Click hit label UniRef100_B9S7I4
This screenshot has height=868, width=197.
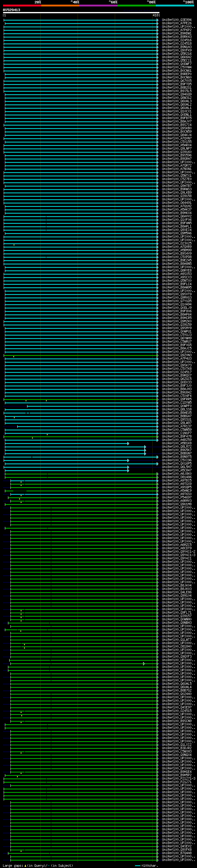[177, 125]
